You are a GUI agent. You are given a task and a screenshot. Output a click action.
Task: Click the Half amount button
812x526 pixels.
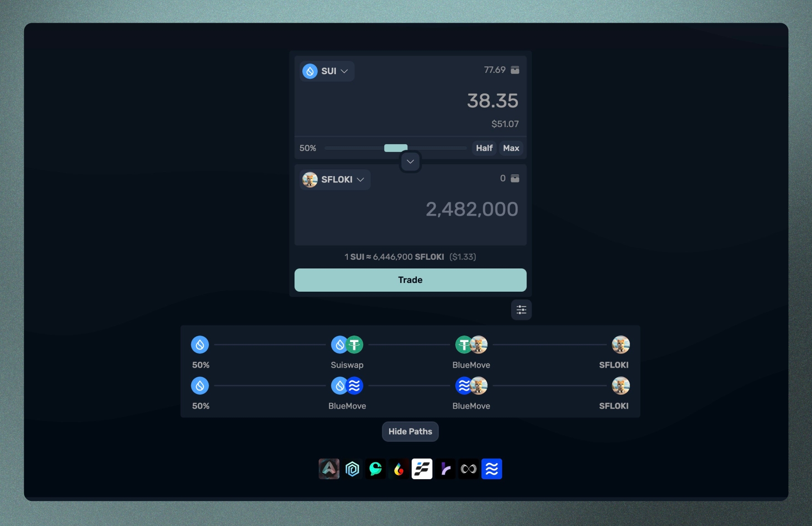pyautogui.click(x=484, y=148)
